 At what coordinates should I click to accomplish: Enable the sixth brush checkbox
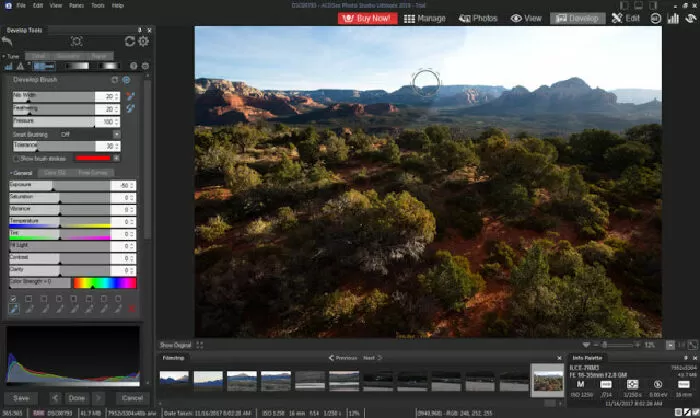click(89, 298)
